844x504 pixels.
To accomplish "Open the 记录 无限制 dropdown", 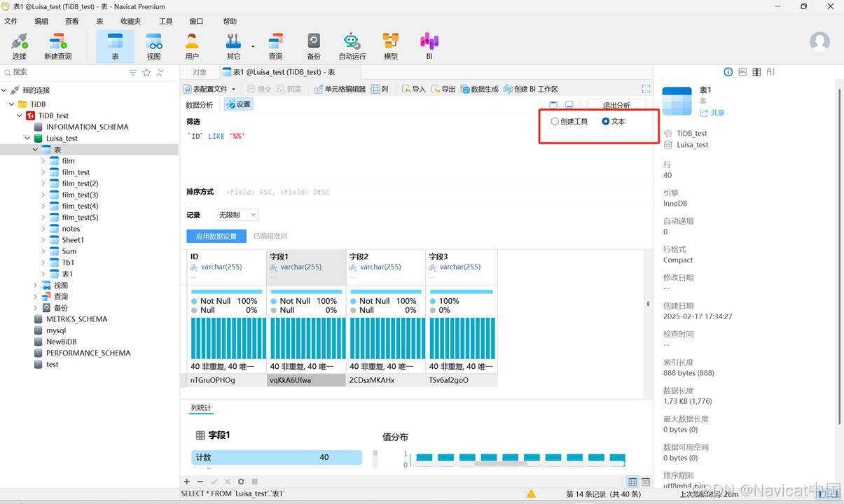I will [x=237, y=215].
